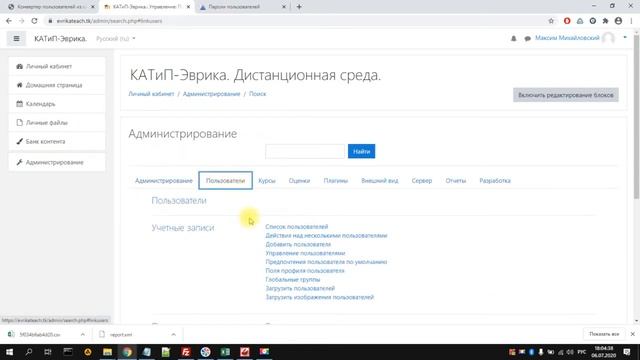Switch to Chrome on the taskbar
Image resolution: width=640 pixels, height=360 pixels.
click(127, 352)
